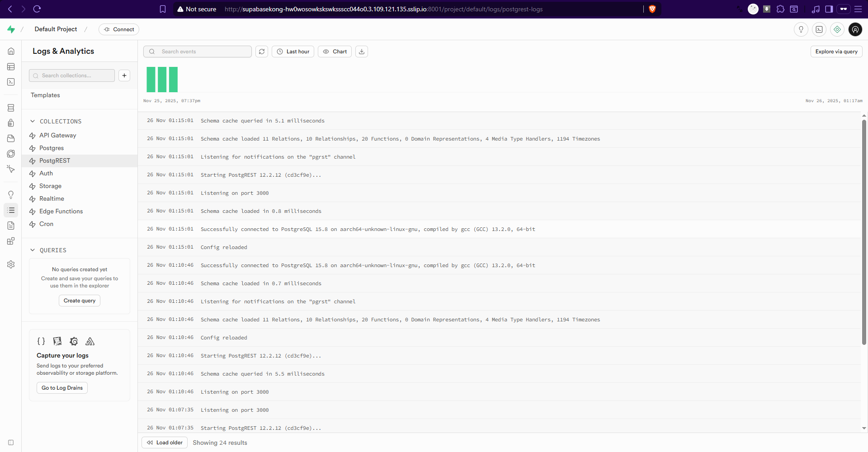Go back with browser back arrow
868x452 pixels.
click(10, 9)
